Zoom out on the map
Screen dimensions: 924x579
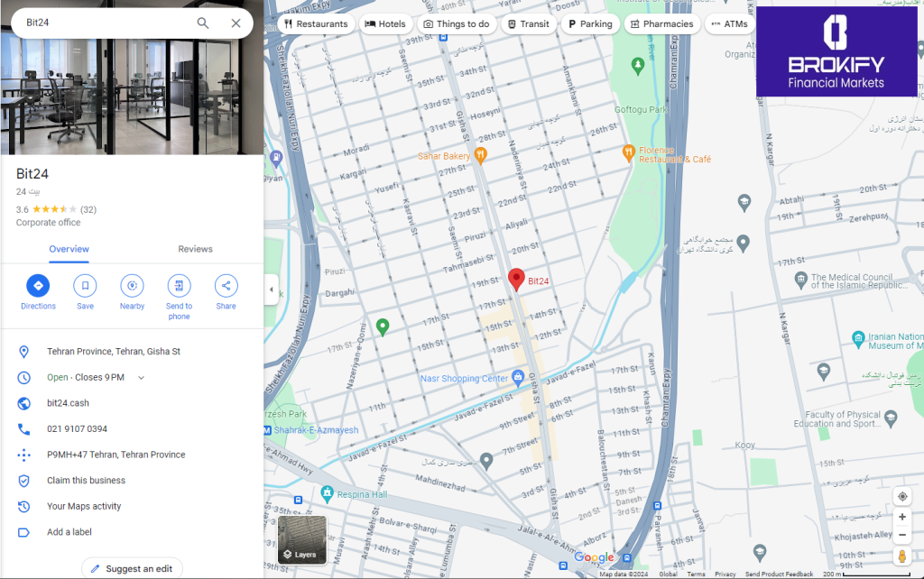click(x=901, y=535)
